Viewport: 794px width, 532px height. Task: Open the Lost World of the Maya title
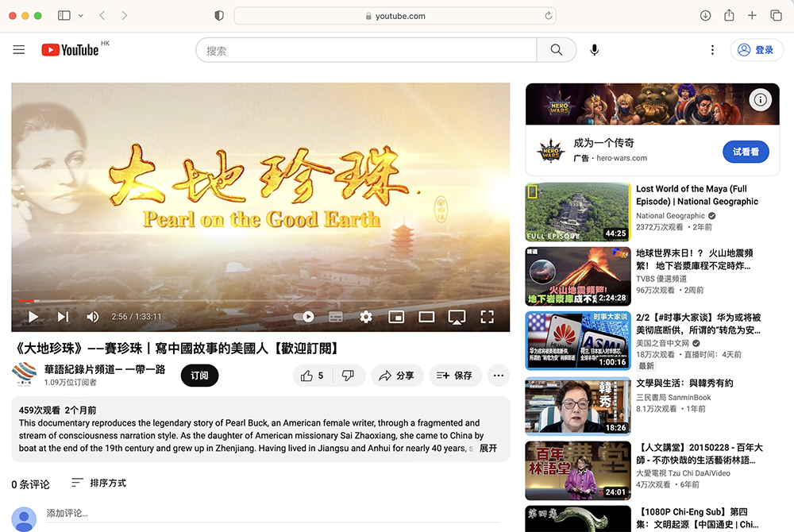697,195
